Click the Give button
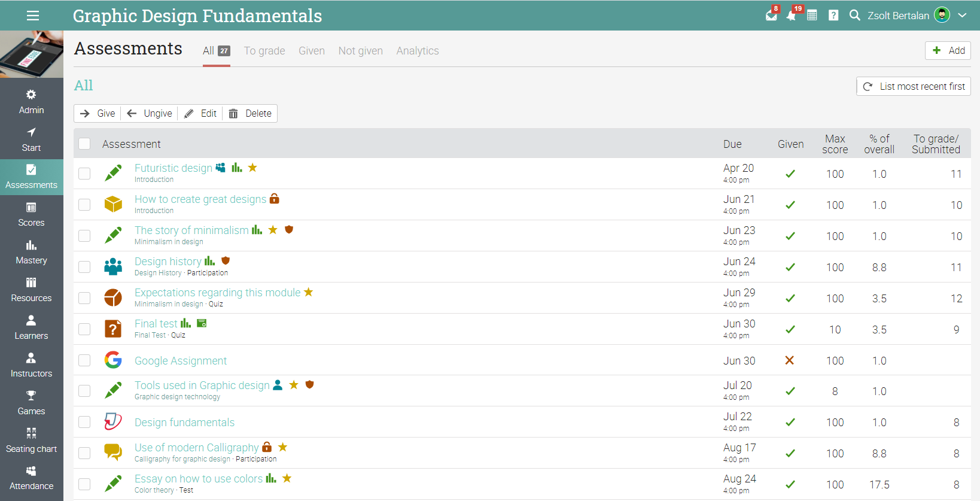 98,113
